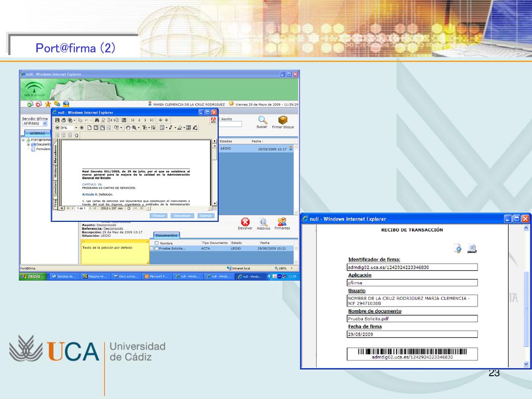The height and width of the screenshot is (399, 532).
Task: Select the pencil tool in PDF toolbar
Action: pos(170,128)
